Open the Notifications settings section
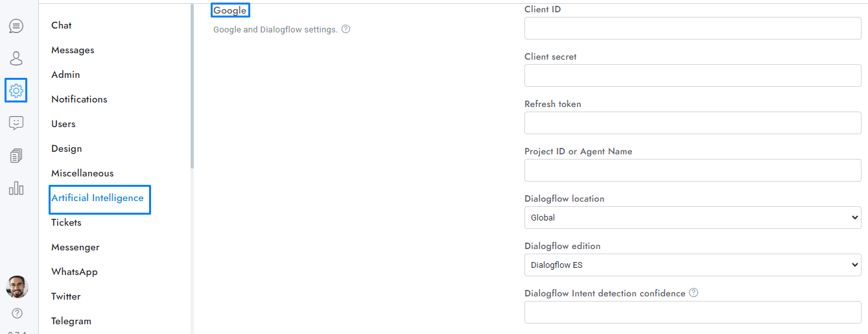The height and width of the screenshot is (334, 868). tap(79, 100)
